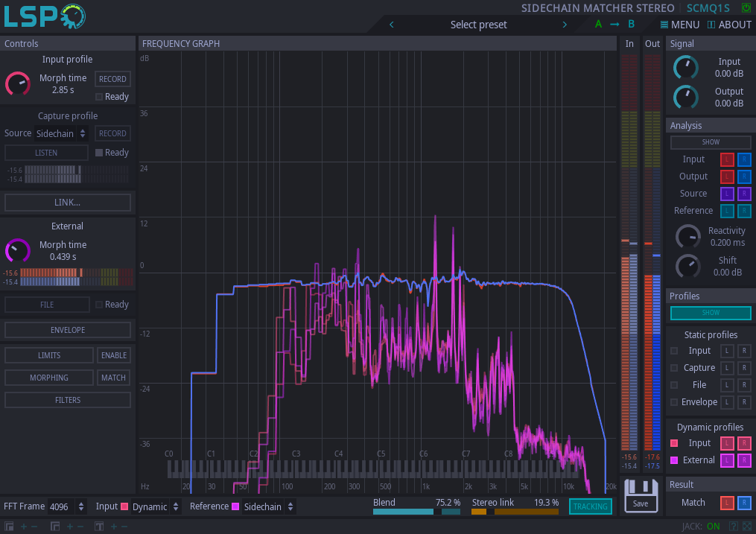Click the MATCH button
Screen dimensions: 756x534
(x=114, y=378)
